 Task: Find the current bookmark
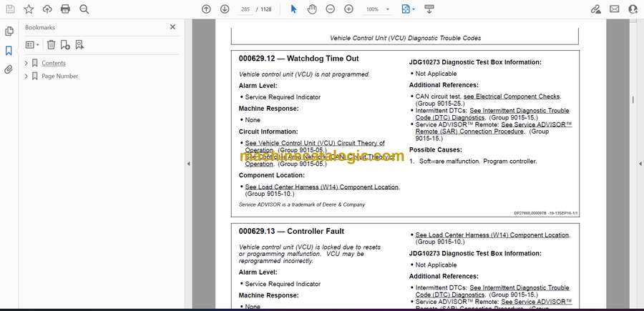click(79, 45)
